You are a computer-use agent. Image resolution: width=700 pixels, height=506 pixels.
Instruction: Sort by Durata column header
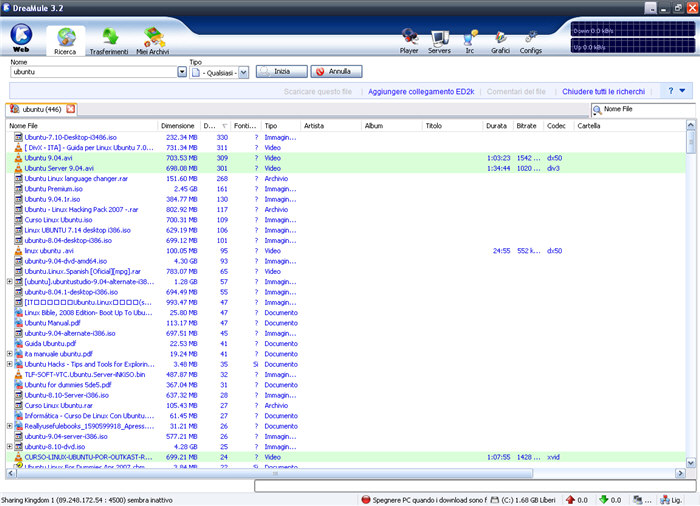(x=498, y=126)
